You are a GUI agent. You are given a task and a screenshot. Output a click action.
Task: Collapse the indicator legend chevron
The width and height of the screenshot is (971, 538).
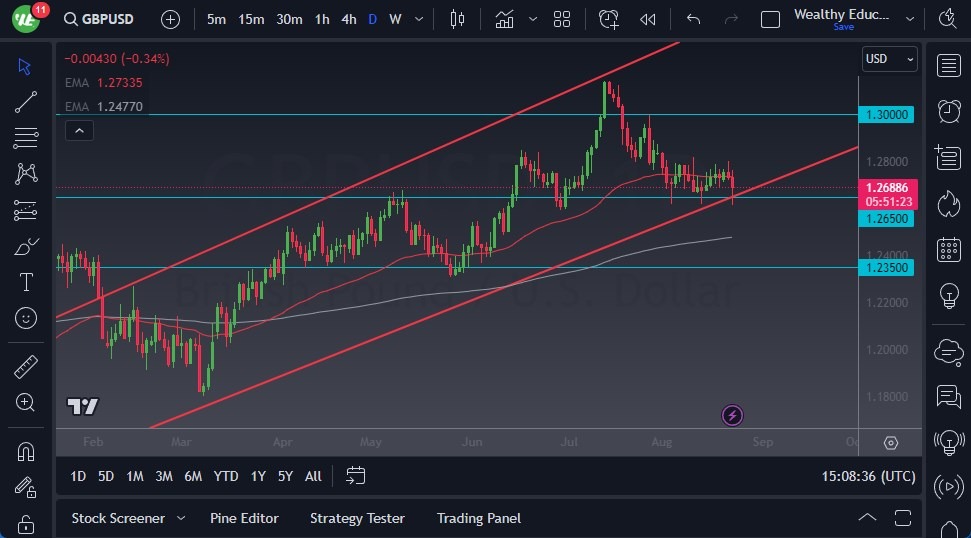click(x=78, y=129)
